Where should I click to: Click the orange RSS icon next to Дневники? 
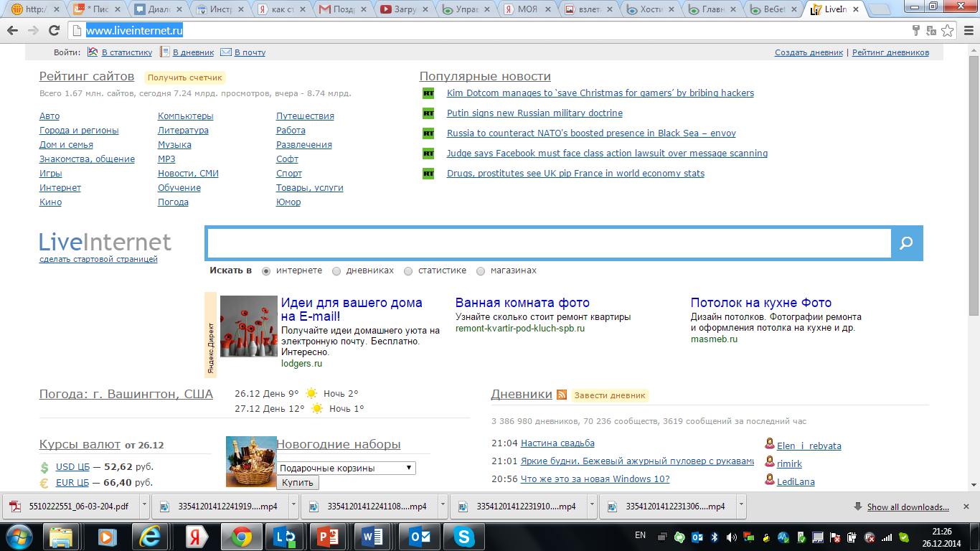(562, 395)
